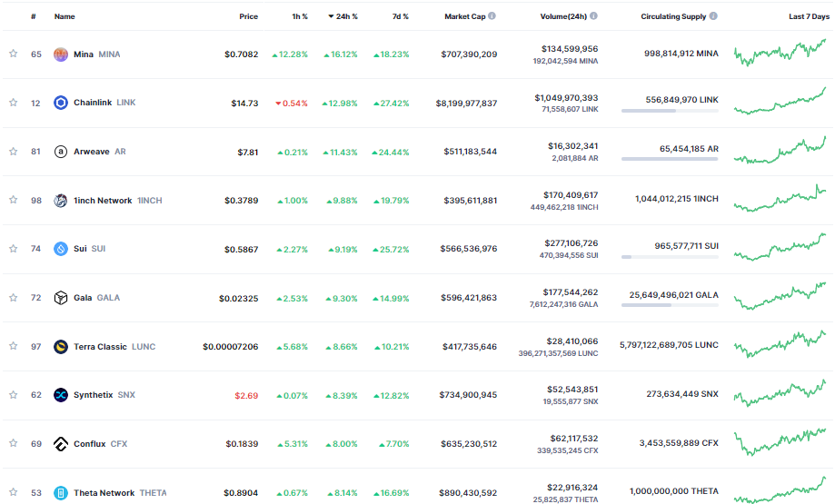Open the Conflux CFX coin page
Image resolution: width=835 pixels, height=504 pixels.
(100, 444)
